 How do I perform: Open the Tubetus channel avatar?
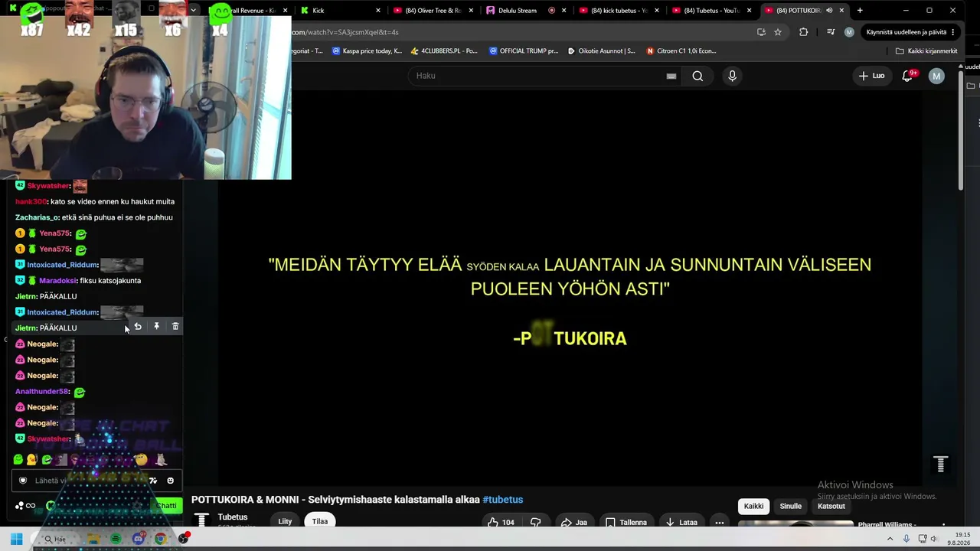tap(201, 520)
